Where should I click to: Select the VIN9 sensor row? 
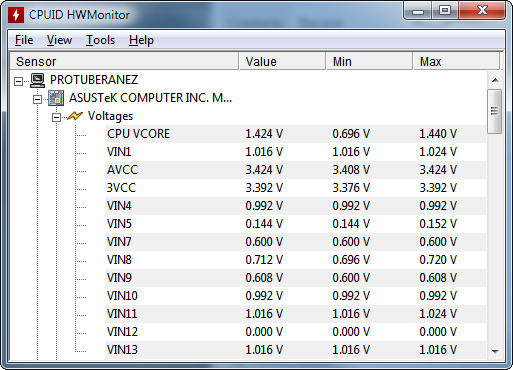tap(295, 278)
